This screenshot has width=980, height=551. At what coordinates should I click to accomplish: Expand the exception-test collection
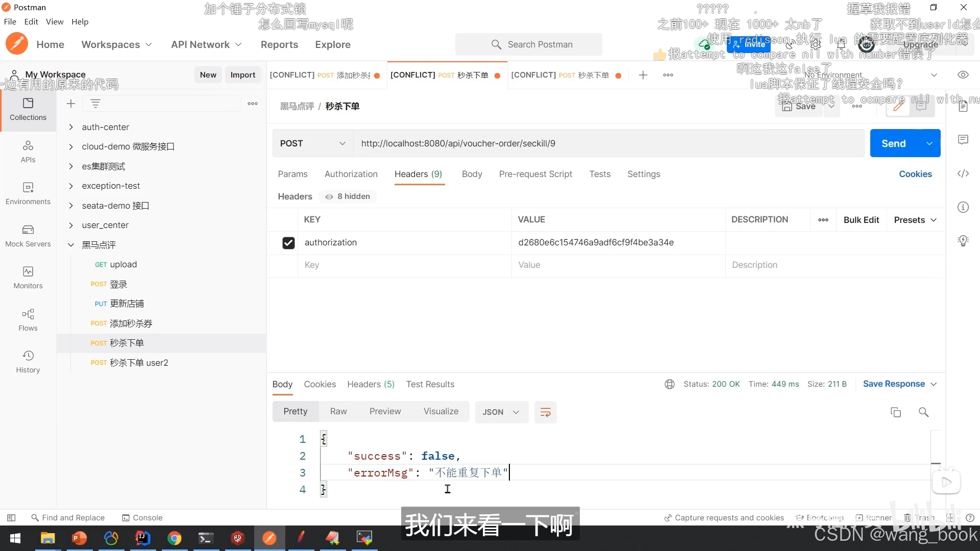71,186
